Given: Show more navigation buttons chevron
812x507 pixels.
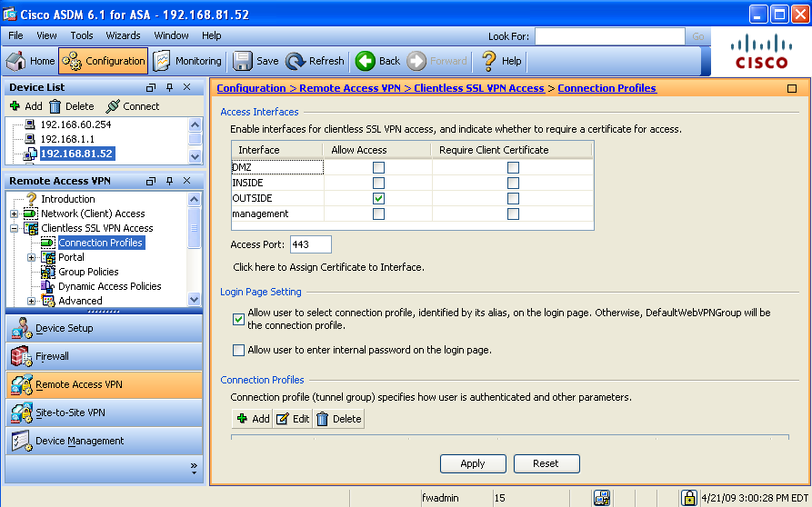Looking at the screenshot, I should 195,468.
